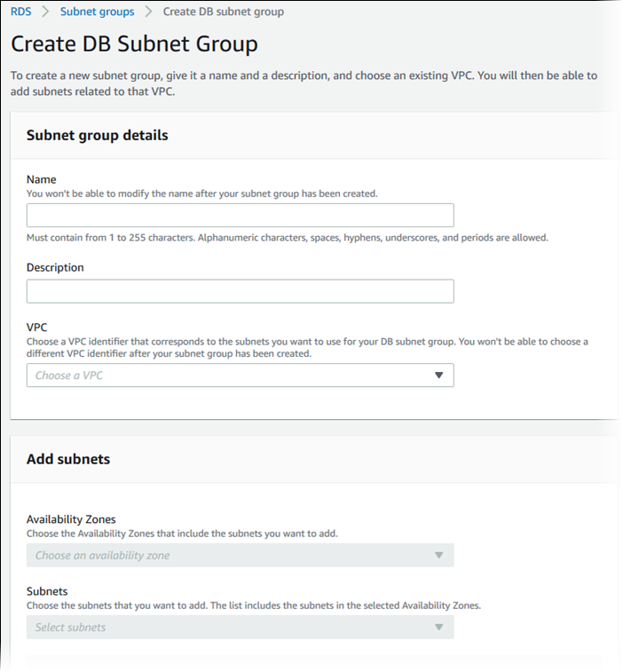Click the breadcrumb chevron after Subnet groups
Image resolution: width=623 pixels, height=672 pixels.
[x=148, y=12]
